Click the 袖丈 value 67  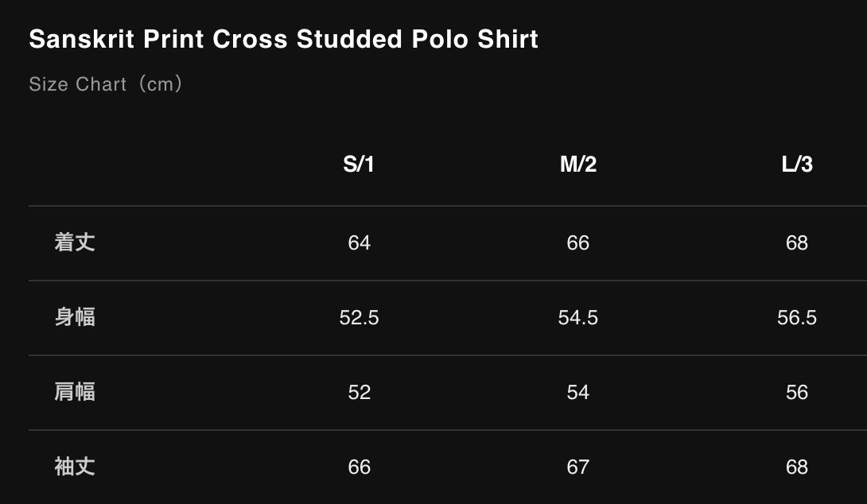tap(578, 467)
